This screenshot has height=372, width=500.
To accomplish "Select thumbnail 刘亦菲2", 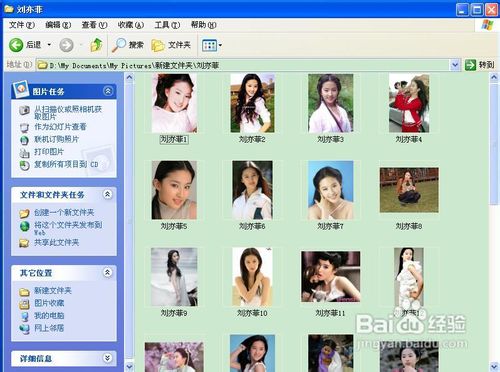I will pyautogui.click(x=252, y=103).
